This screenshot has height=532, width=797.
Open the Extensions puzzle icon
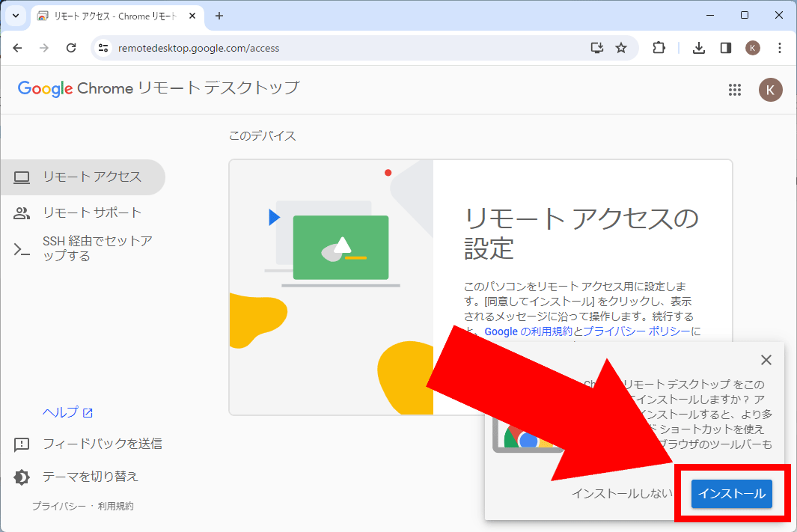[x=659, y=47]
